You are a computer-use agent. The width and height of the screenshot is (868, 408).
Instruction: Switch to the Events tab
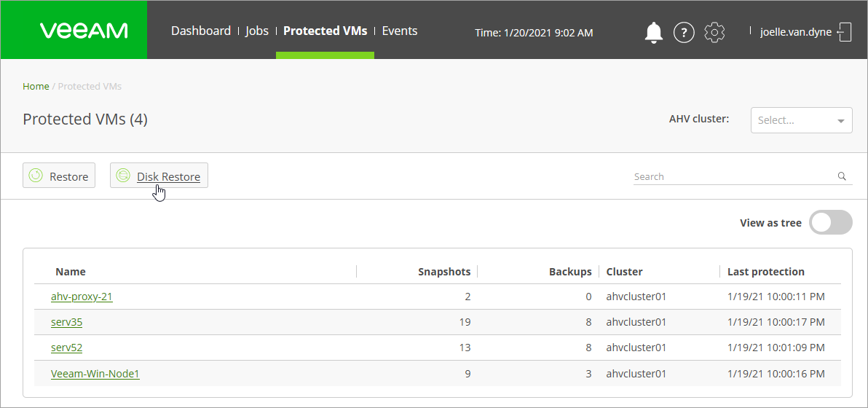pos(400,31)
